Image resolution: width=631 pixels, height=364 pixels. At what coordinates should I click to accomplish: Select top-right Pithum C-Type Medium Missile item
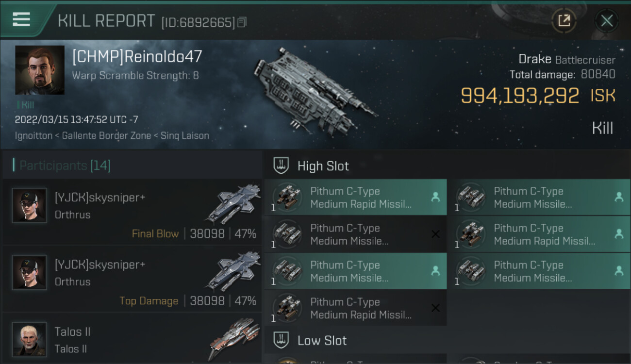tap(539, 198)
